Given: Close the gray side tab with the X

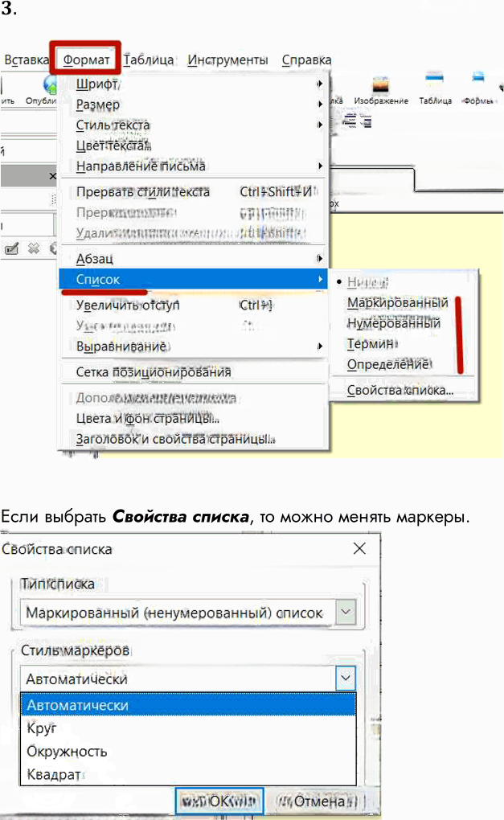Looking at the screenshot, I should 52,176.
